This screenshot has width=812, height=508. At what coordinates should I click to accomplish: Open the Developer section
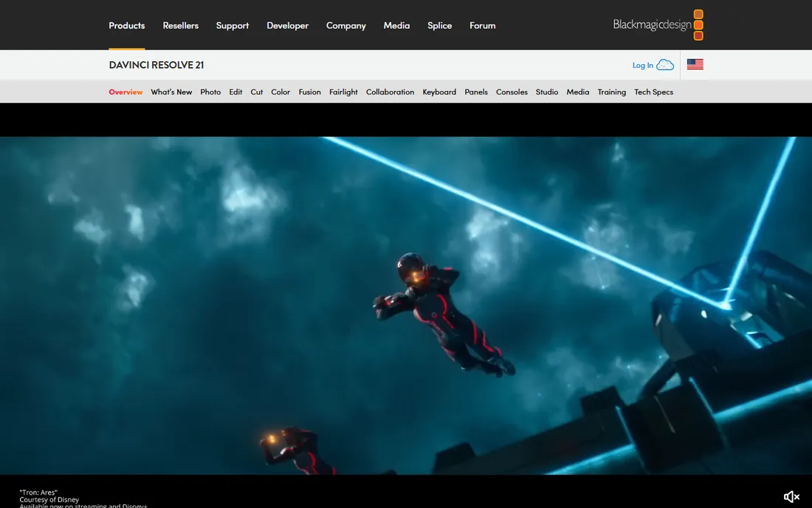tap(287, 25)
